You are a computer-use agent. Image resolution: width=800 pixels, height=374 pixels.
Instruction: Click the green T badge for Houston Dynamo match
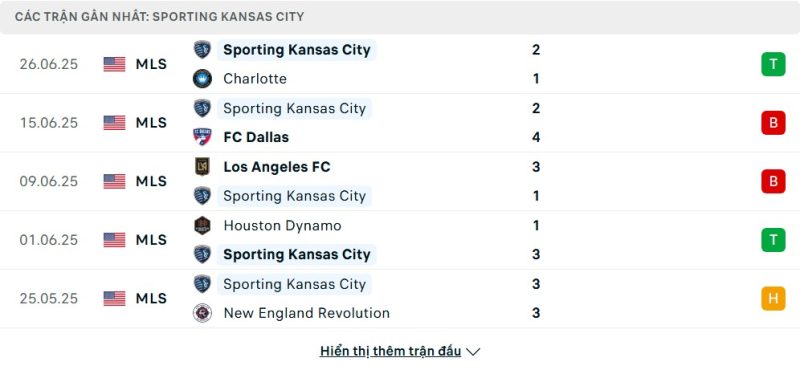click(x=773, y=240)
